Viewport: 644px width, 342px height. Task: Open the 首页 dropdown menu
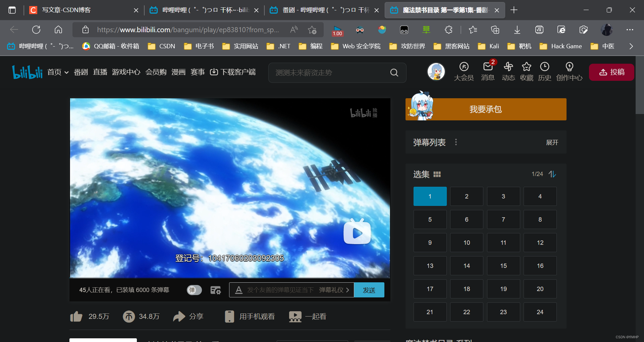click(x=58, y=72)
